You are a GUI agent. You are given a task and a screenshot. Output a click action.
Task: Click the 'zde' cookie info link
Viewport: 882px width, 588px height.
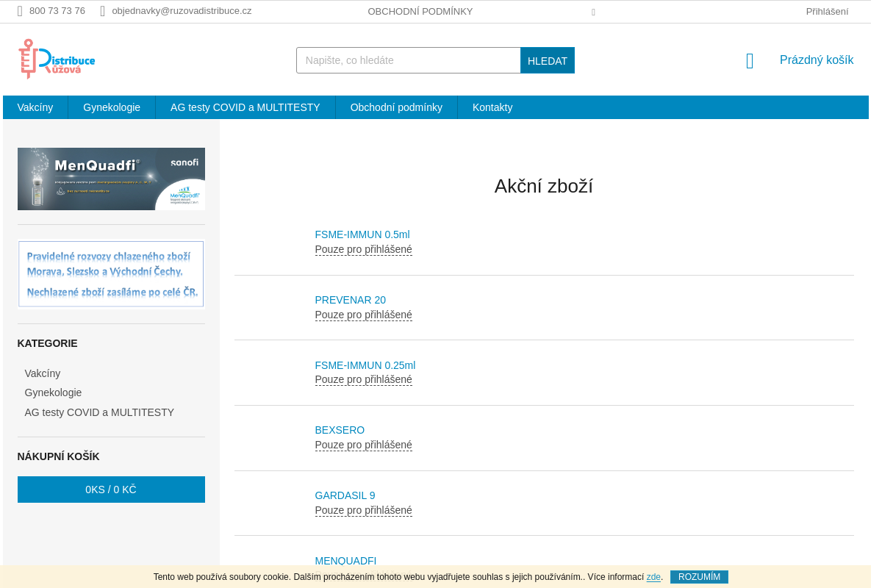653,577
